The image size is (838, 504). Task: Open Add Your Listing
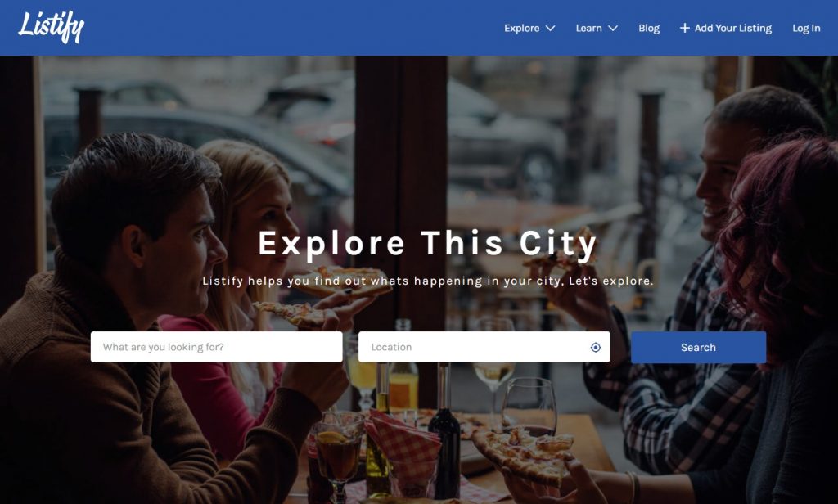click(726, 29)
